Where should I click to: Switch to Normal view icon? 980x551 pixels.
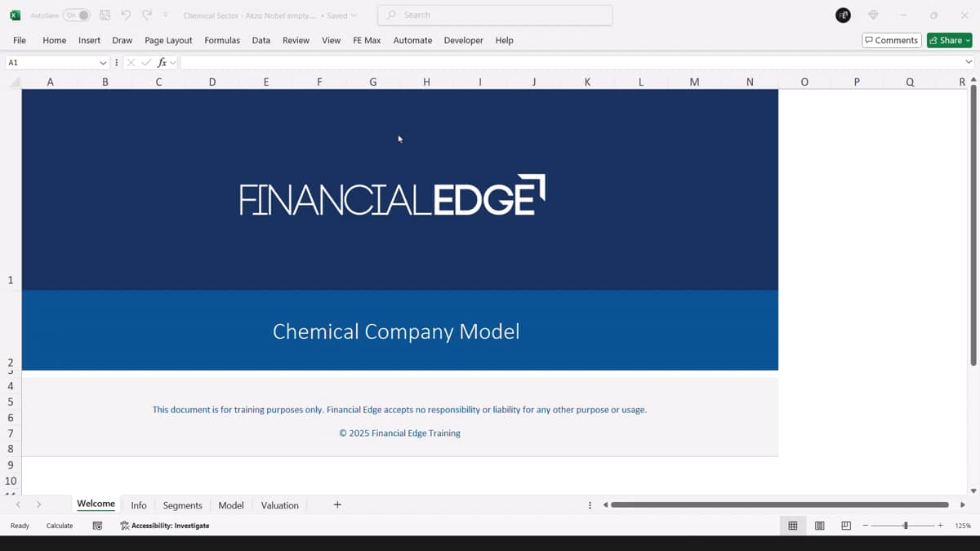tap(792, 526)
